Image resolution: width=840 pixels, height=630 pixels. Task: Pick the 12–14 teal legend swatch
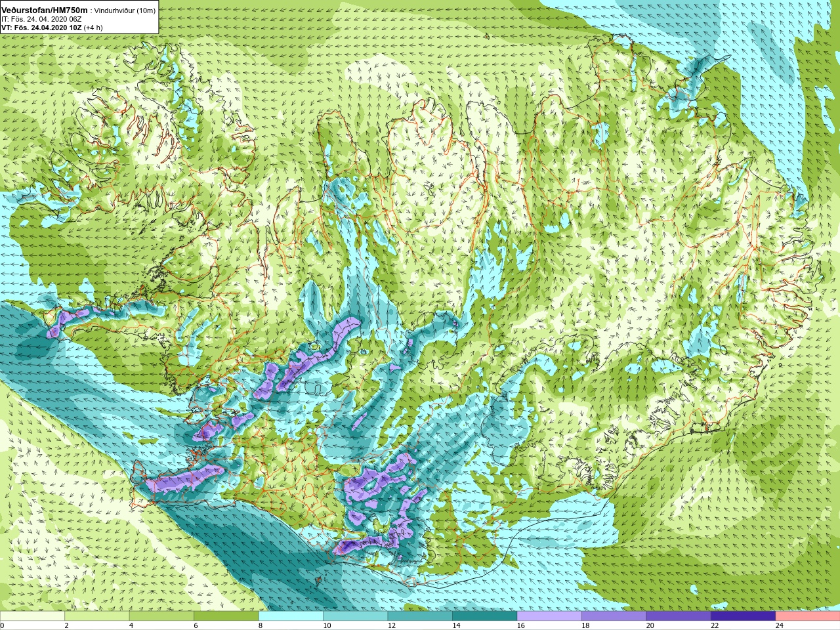(420, 616)
